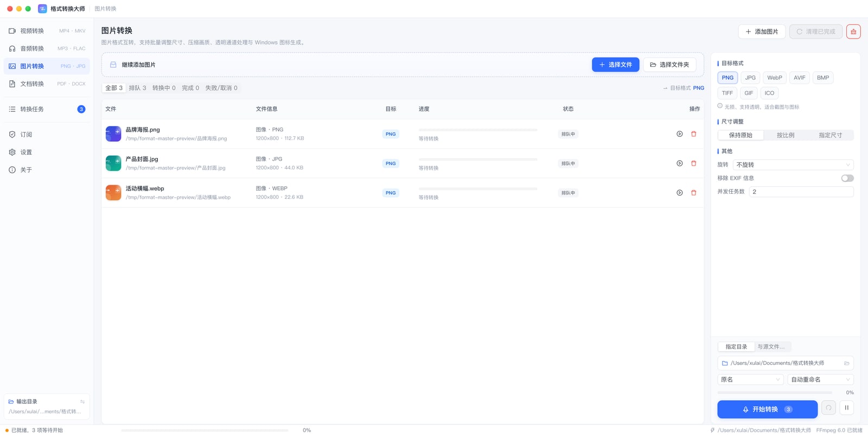
Task: Delete the 活动横幅.webp row
Action: tap(694, 193)
